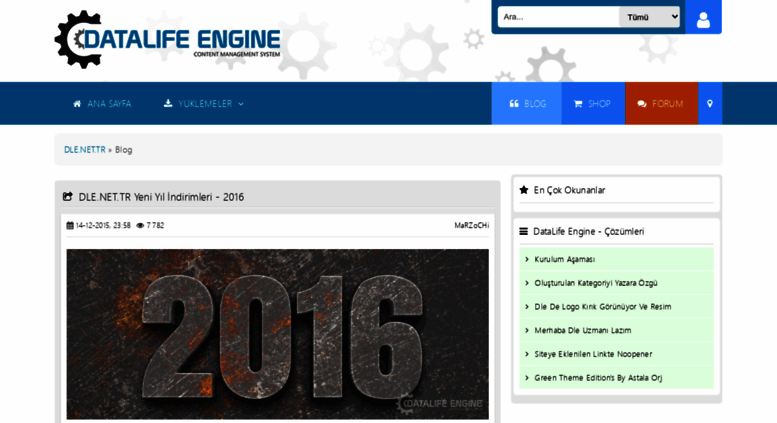Click the shopping cart icon in Shop
Image resolution: width=777 pixels, height=423 pixels.
(x=578, y=104)
